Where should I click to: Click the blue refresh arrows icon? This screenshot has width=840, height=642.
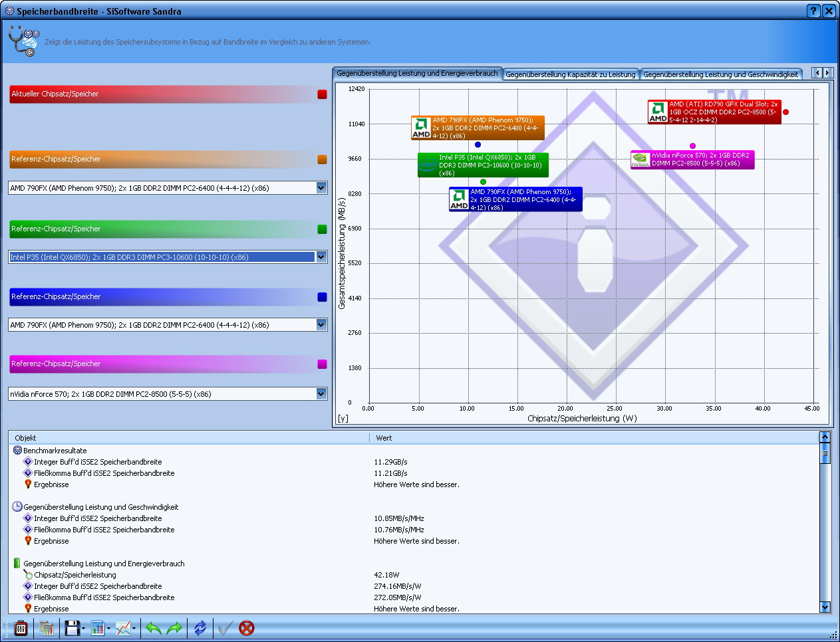tap(200, 628)
